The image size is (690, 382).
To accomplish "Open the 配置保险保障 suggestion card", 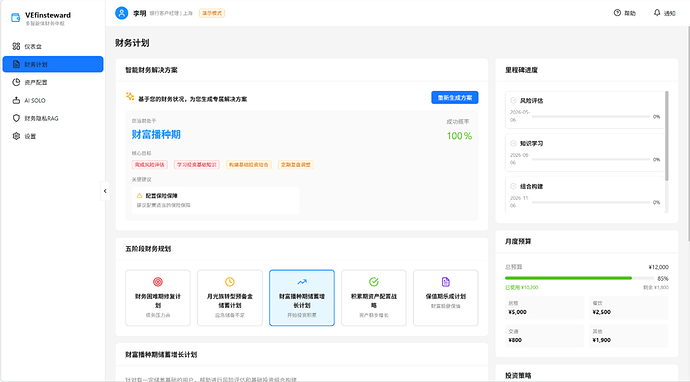I will 216,200.
